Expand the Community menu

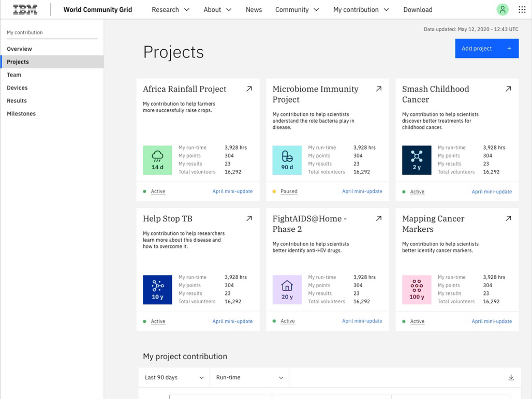(297, 9)
